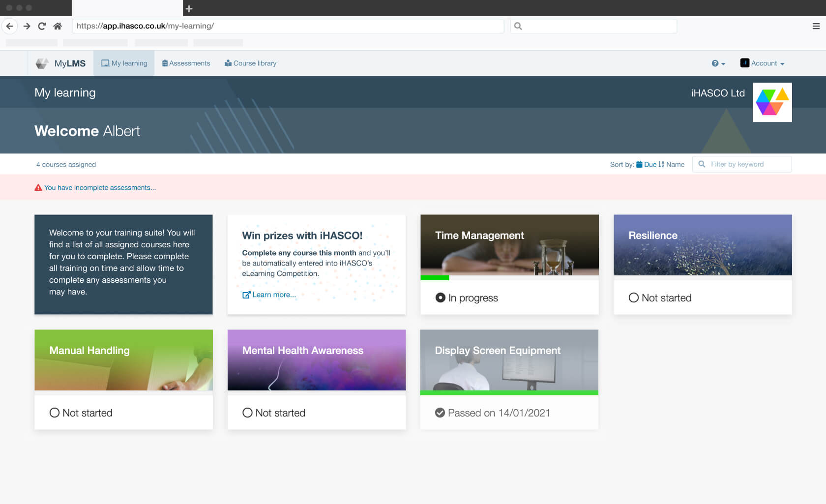Click the Filter by keyword field

742,164
